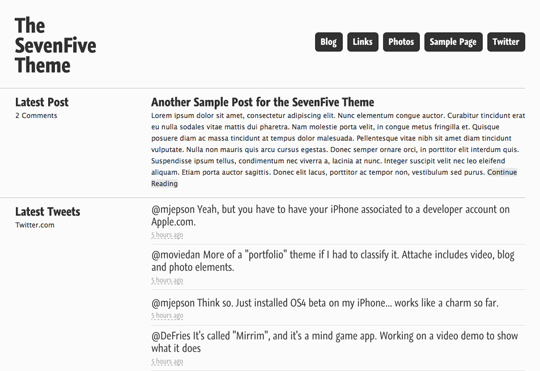This screenshot has width=540, height=371.
Task: Click The SevenFive Theme site title
Action: click(x=55, y=45)
